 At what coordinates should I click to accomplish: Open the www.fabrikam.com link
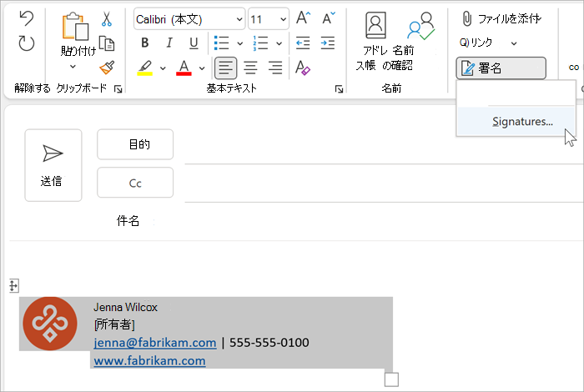click(149, 361)
